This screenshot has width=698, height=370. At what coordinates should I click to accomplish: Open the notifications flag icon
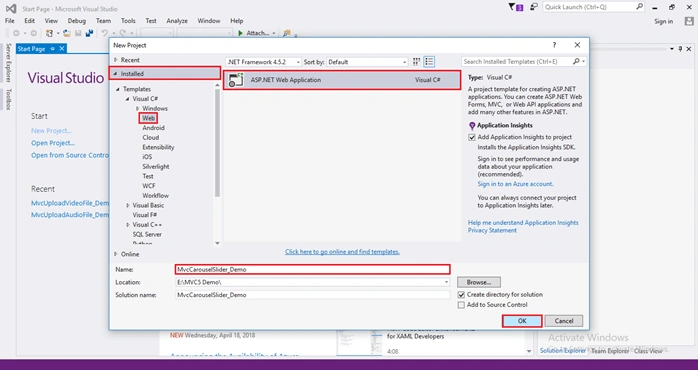pos(511,7)
